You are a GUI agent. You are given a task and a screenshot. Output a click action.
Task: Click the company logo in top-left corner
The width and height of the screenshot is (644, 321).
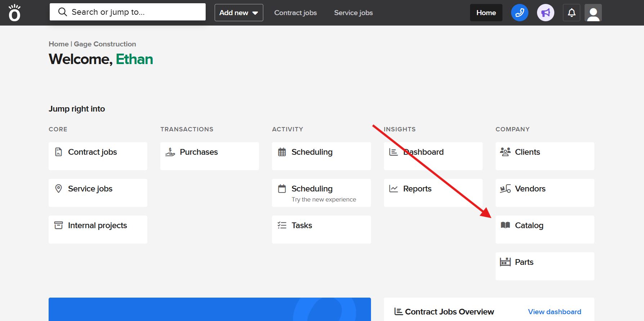point(14,13)
